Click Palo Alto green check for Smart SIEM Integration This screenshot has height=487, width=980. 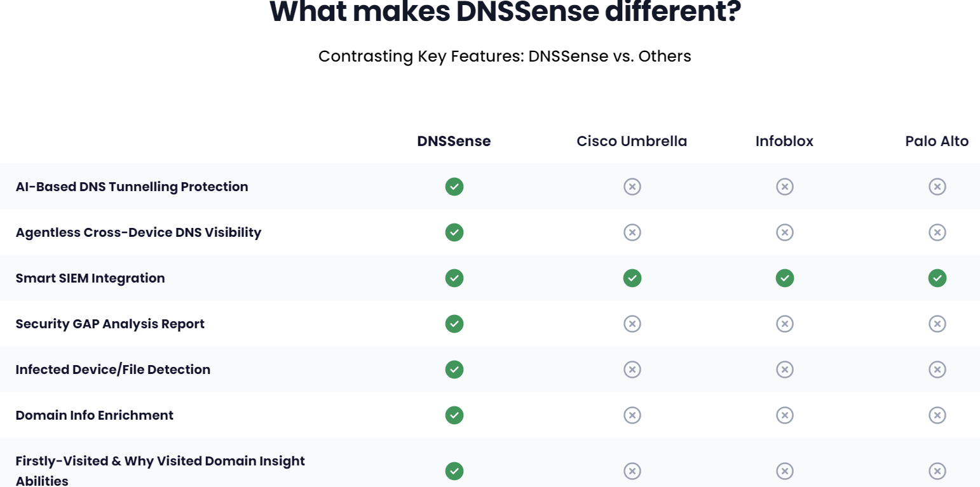point(937,278)
